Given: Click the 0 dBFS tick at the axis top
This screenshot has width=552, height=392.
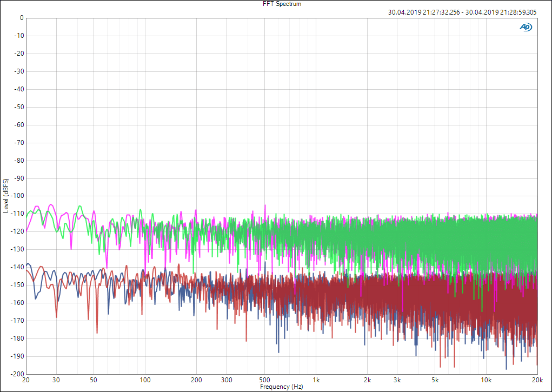Looking at the screenshot, I should pos(21,18).
